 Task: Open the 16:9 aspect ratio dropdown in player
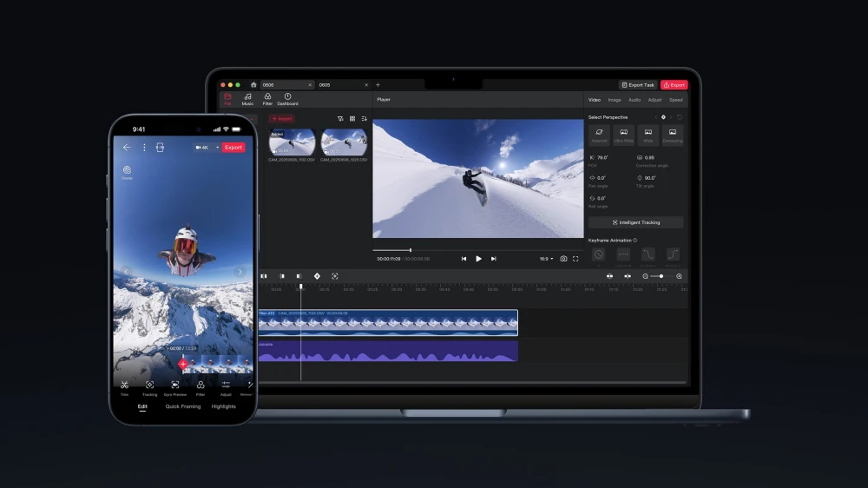(546, 259)
